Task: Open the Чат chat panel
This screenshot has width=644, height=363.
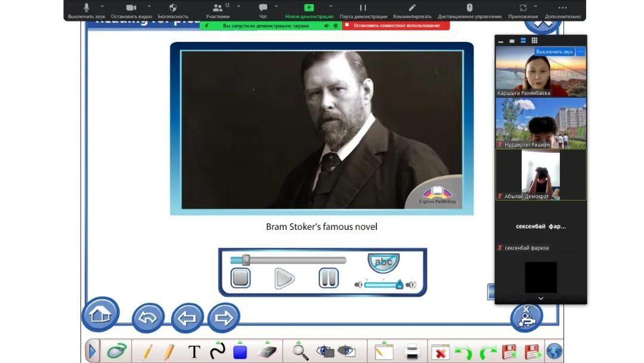Action: coord(263,10)
